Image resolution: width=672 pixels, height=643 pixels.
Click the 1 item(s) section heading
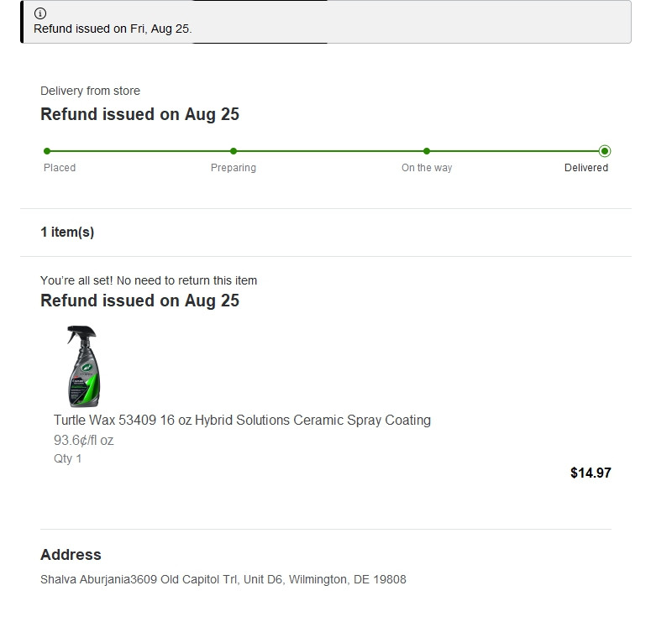tap(67, 233)
